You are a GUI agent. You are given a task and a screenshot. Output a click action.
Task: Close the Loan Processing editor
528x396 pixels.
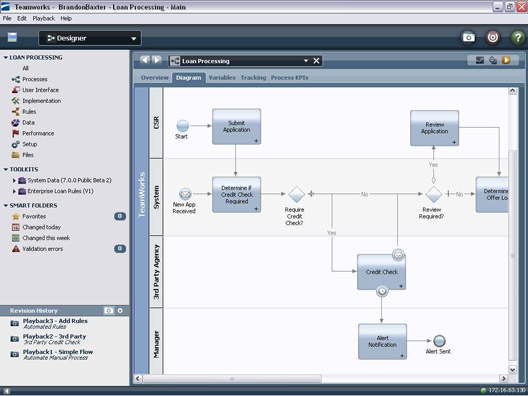tap(316, 61)
